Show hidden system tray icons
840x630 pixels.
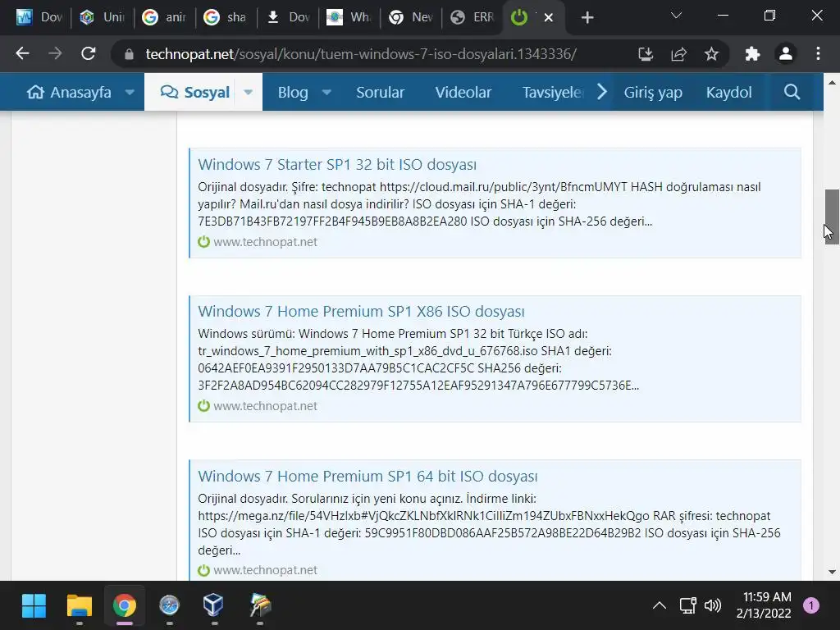[x=660, y=606]
